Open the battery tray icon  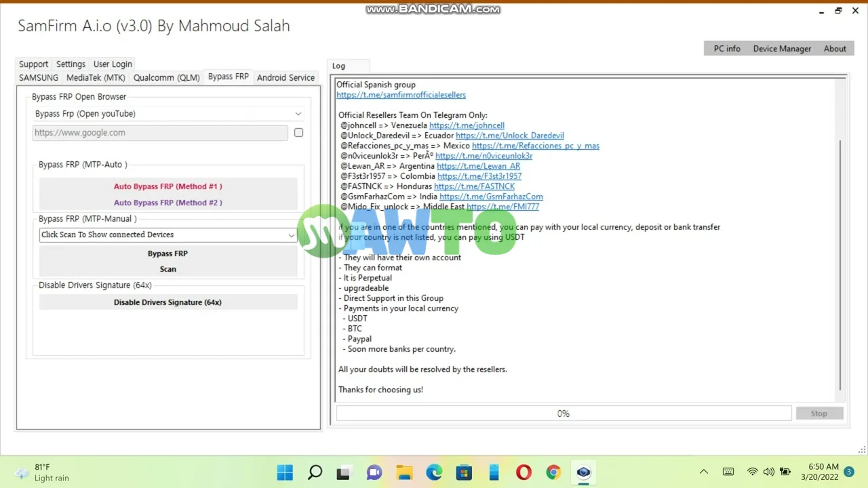[785, 472]
